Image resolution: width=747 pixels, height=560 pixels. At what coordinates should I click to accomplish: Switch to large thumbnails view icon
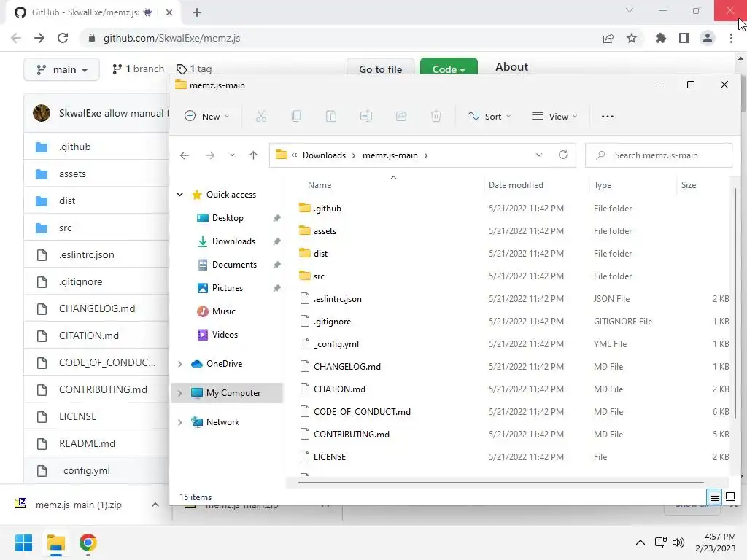tap(729, 497)
